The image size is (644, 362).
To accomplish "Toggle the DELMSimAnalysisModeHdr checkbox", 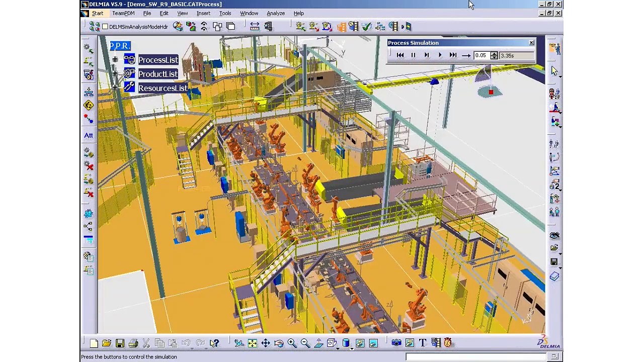I will click(105, 27).
